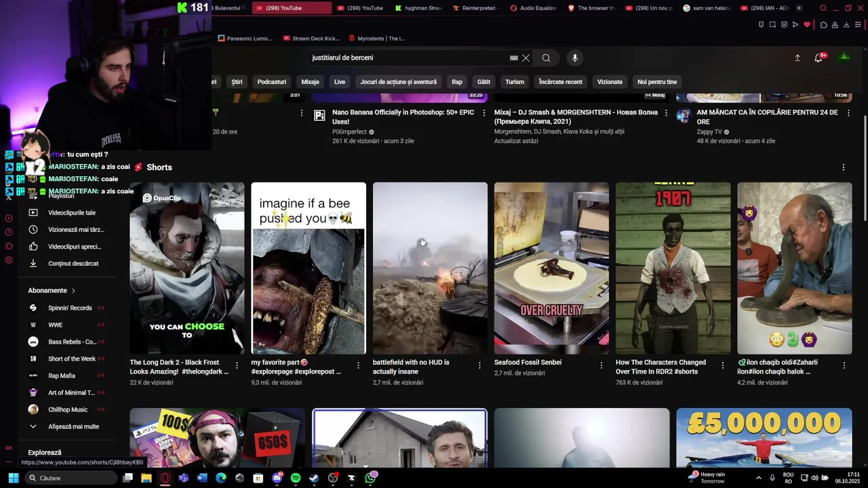Screen dimensions: 868x488
Task: Open Spotify from the taskbar
Action: click(x=296, y=478)
